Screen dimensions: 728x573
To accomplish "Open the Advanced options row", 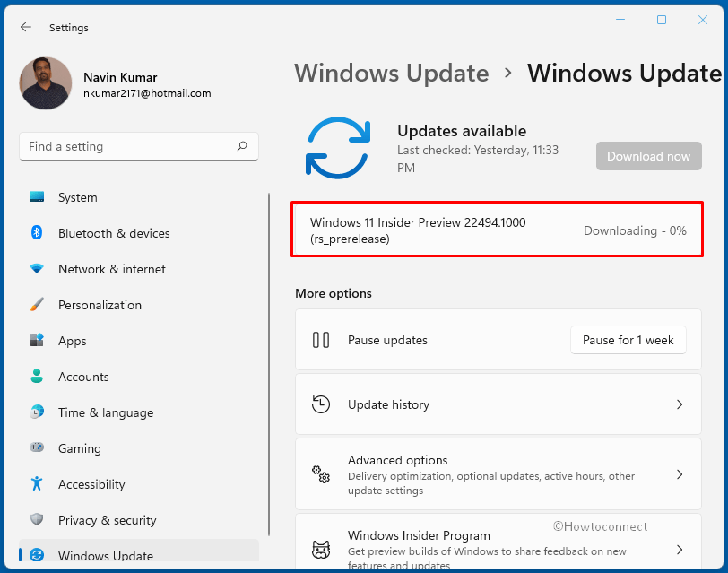I will pos(498,474).
